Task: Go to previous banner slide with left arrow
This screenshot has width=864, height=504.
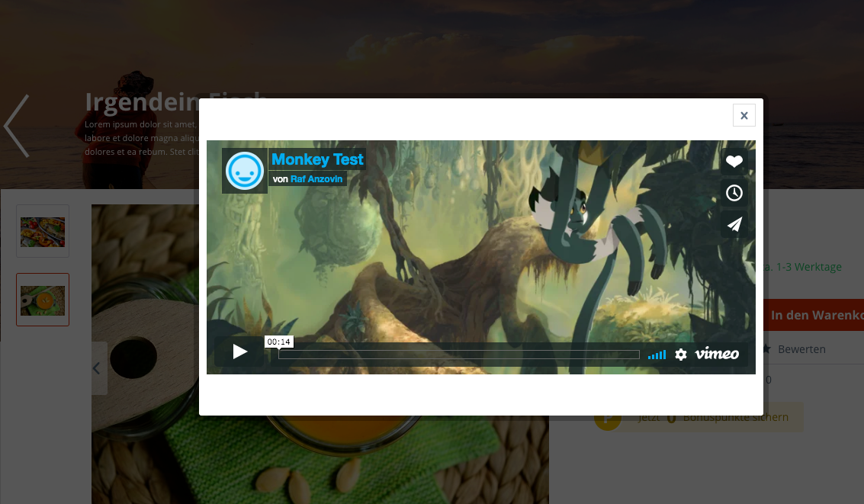Action: click(17, 126)
